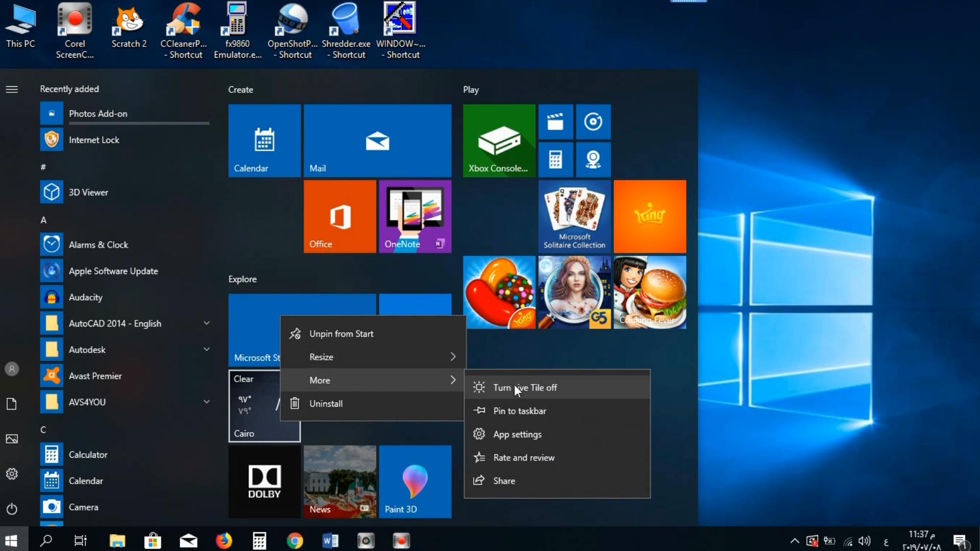Open the Mail tile
The width and height of the screenshot is (980, 551).
point(377,141)
